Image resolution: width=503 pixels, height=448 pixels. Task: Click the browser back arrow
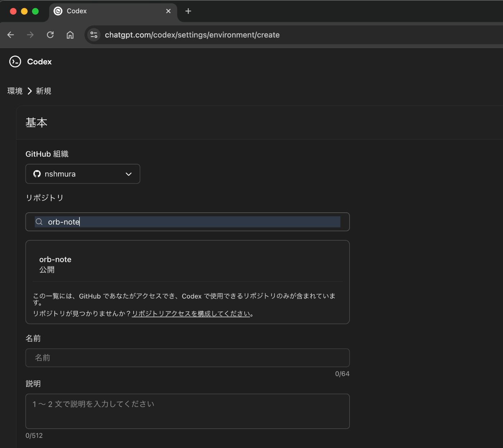[11, 35]
